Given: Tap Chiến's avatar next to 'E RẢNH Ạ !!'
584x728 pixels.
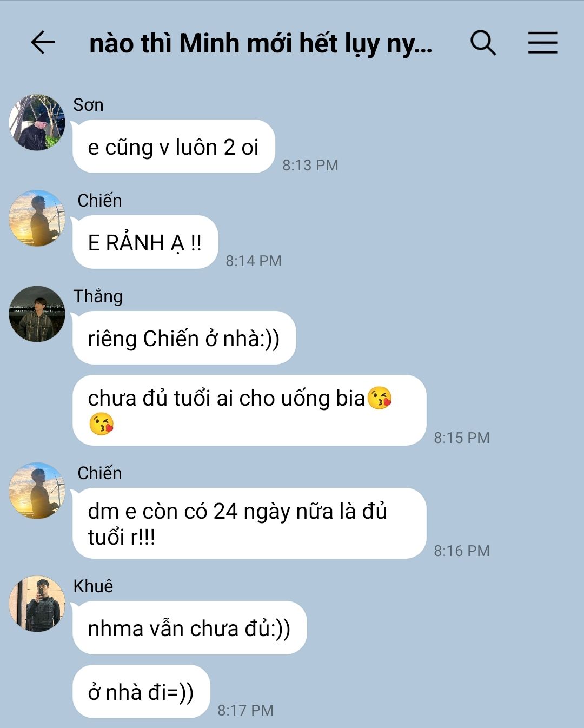Looking at the screenshot, I should [x=37, y=218].
